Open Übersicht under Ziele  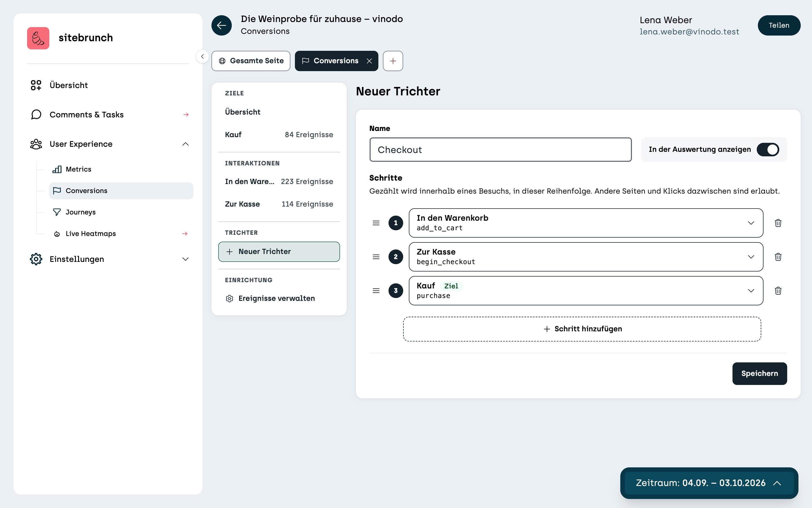279,112
